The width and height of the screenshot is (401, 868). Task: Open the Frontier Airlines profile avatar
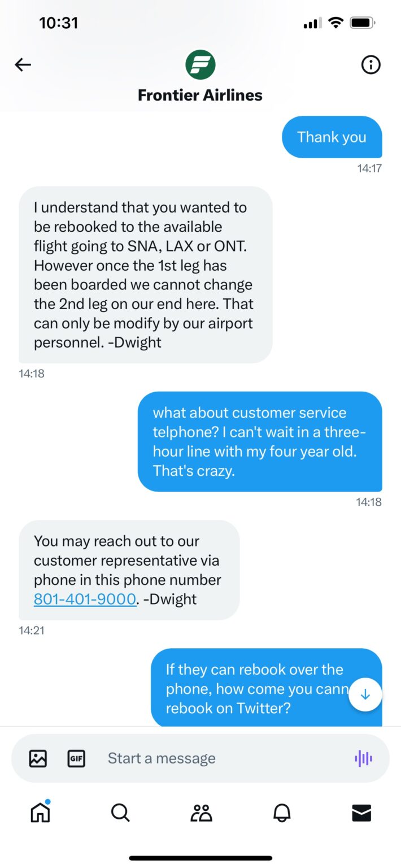[x=199, y=64]
